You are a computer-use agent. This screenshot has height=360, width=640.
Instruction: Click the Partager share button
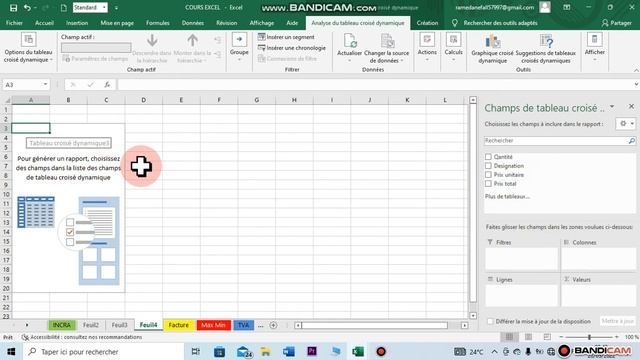coord(617,23)
